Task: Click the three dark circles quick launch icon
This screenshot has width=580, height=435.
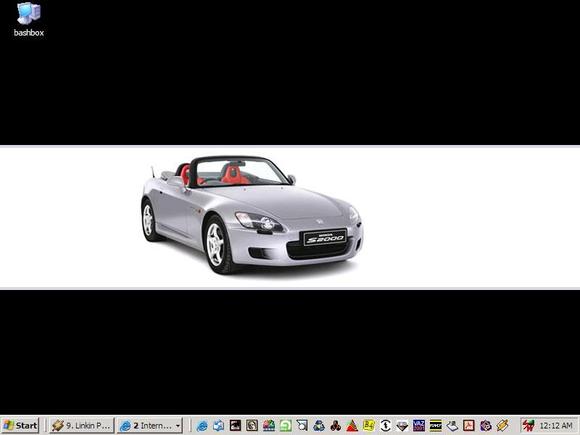Action: coord(335,426)
